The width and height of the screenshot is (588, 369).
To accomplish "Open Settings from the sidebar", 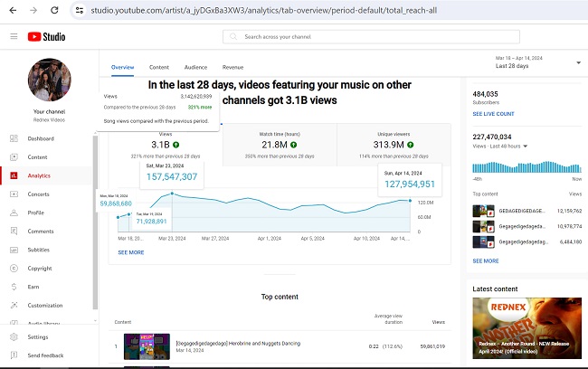I will click(37, 336).
